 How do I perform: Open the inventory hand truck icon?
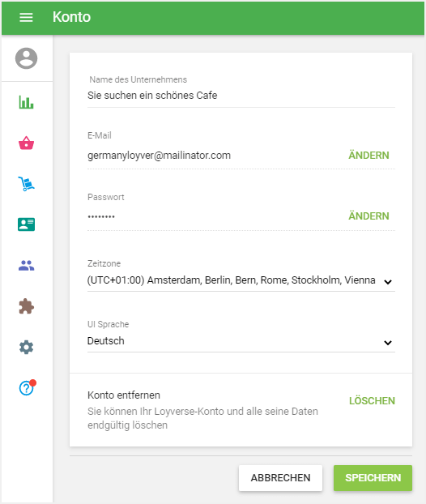27,184
